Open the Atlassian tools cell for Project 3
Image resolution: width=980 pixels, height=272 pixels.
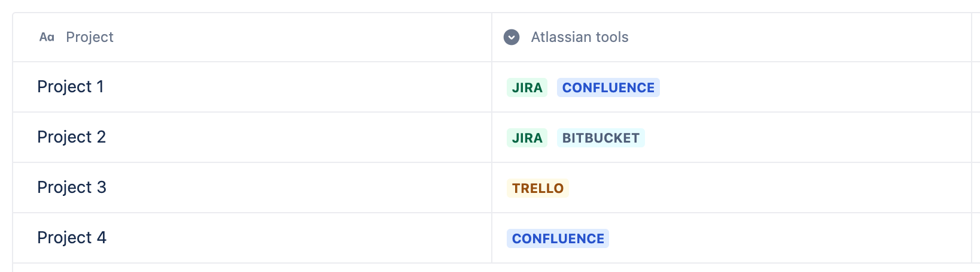[732, 188]
